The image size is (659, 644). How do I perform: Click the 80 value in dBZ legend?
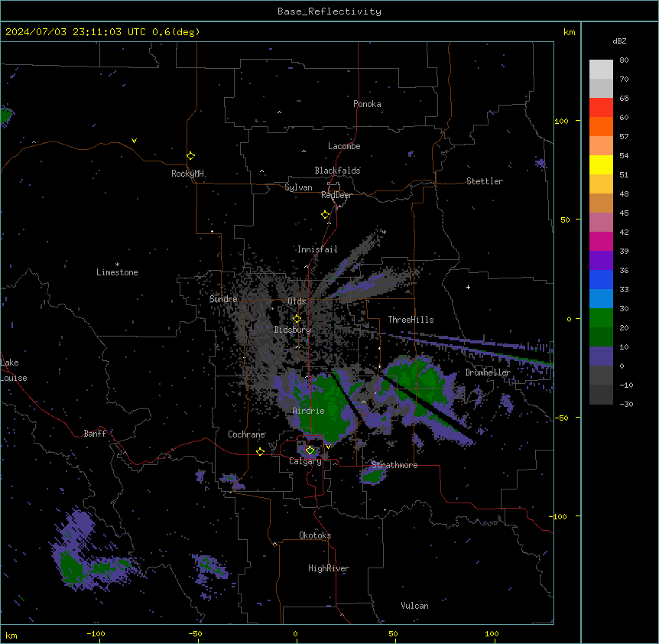tap(624, 60)
